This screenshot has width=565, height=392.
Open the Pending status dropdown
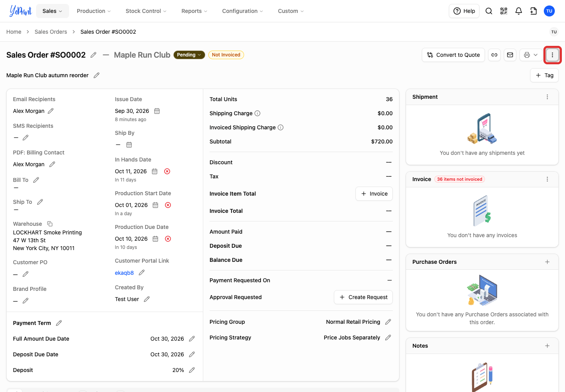point(189,55)
